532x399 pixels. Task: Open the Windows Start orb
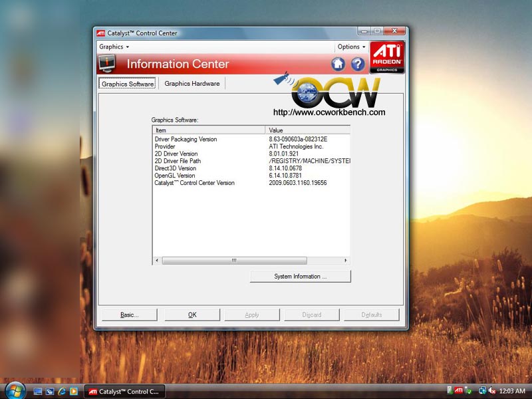pyautogui.click(x=15, y=391)
